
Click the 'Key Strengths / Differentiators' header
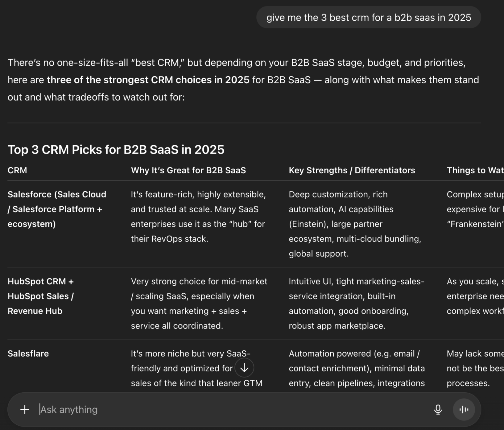(x=352, y=170)
